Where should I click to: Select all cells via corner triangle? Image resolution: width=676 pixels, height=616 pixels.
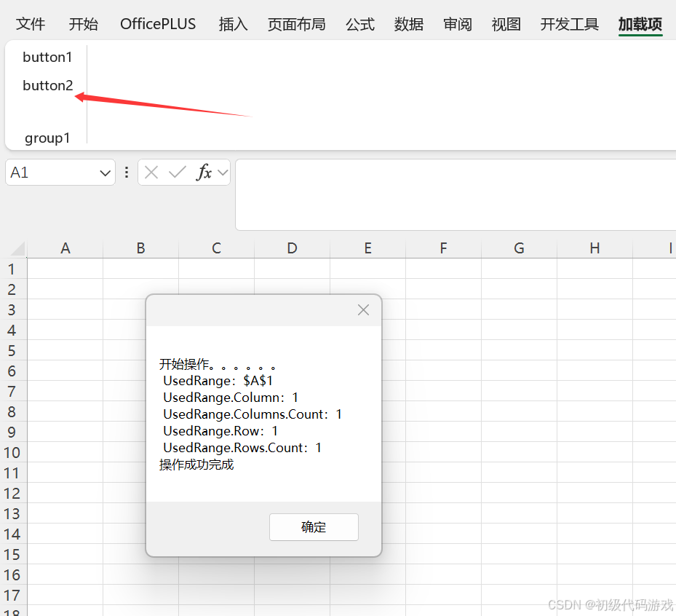click(x=17, y=249)
